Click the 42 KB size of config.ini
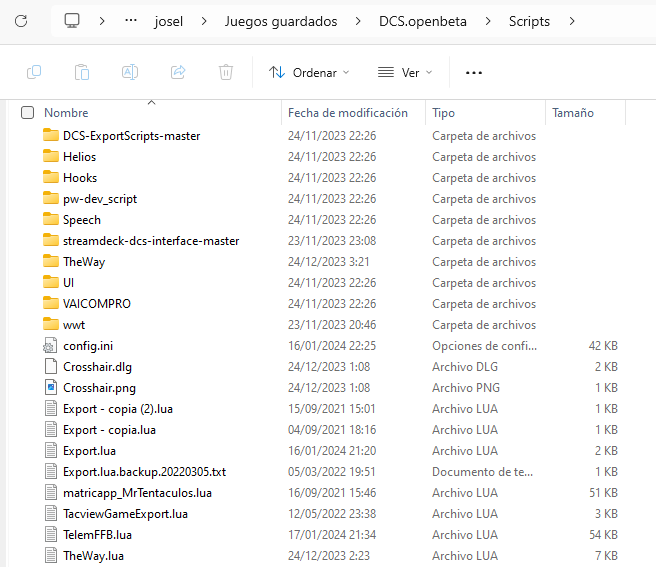Viewport: 656px width, 576px height. [603, 346]
